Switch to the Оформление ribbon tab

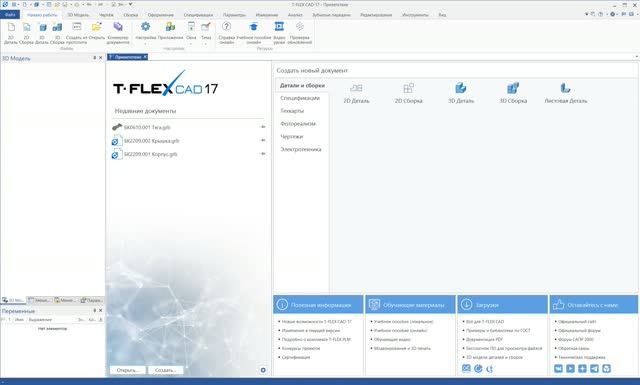pyautogui.click(x=160, y=15)
